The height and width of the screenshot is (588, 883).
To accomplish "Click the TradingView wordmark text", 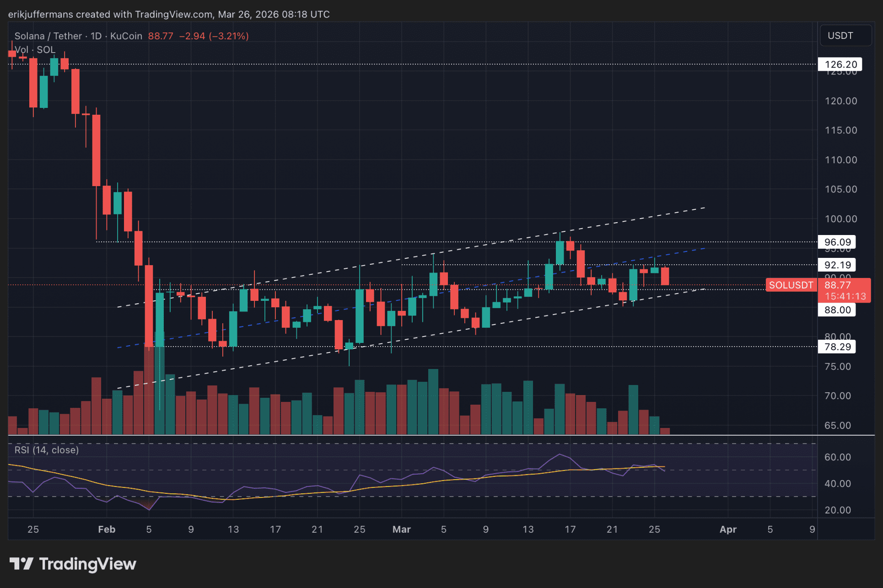I will tap(87, 564).
